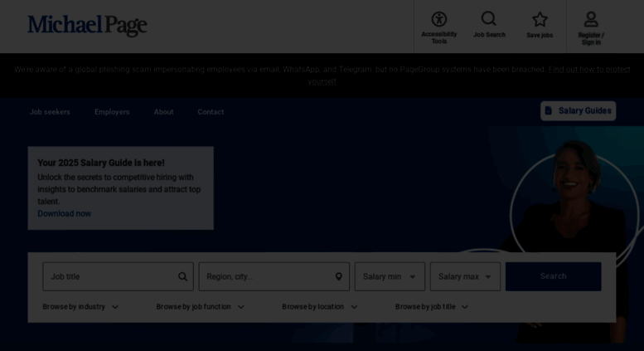Open the About menu
This screenshot has height=351, width=644.
point(163,112)
